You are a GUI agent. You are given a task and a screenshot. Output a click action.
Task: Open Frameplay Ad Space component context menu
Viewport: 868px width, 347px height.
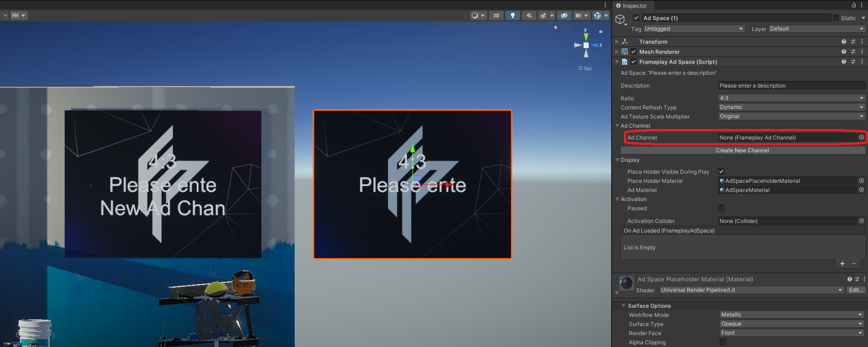coord(862,62)
